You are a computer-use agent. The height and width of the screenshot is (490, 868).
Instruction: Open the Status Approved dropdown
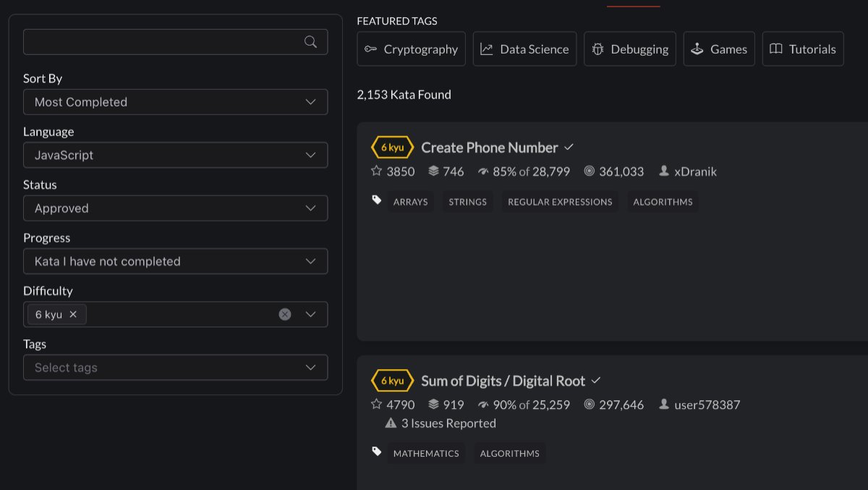coord(175,208)
